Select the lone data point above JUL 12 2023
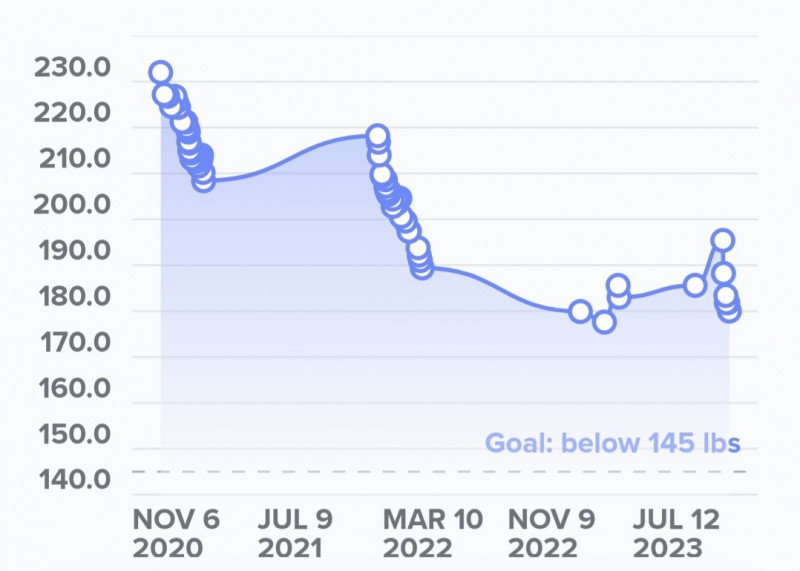 [695, 285]
